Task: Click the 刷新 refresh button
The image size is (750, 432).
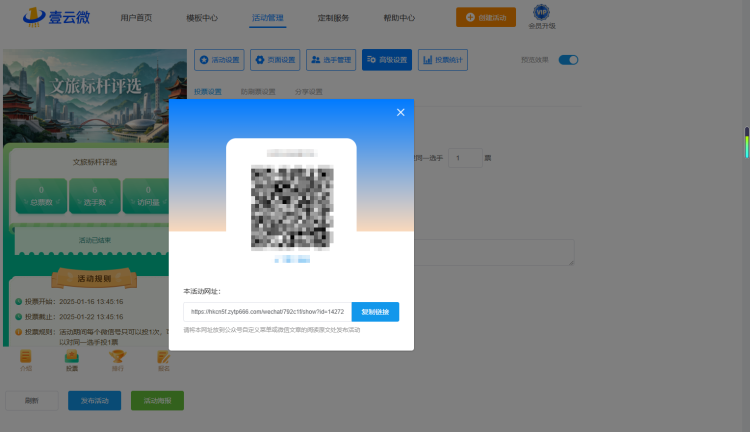Action: (x=32, y=400)
